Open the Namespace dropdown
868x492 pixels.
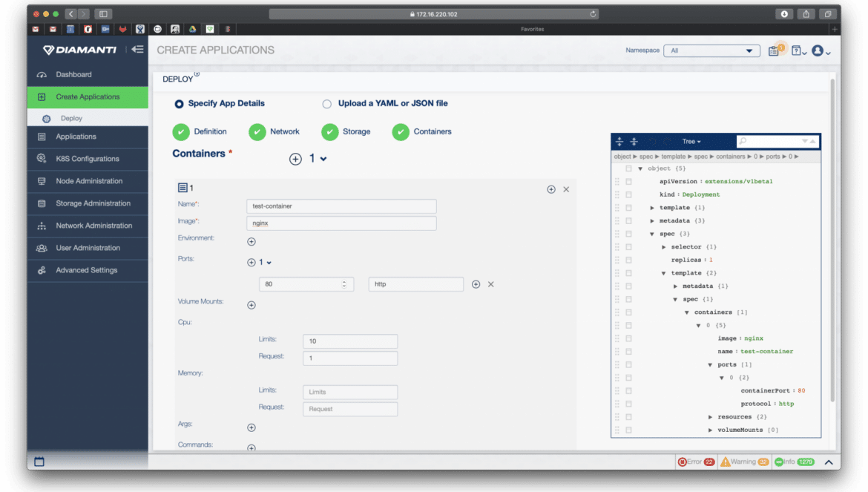pos(711,50)
